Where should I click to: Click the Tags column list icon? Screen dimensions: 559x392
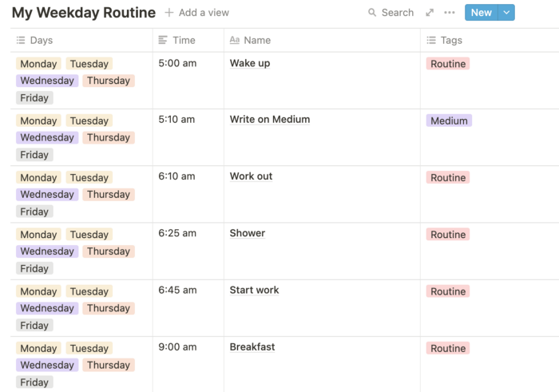point(431,40)
